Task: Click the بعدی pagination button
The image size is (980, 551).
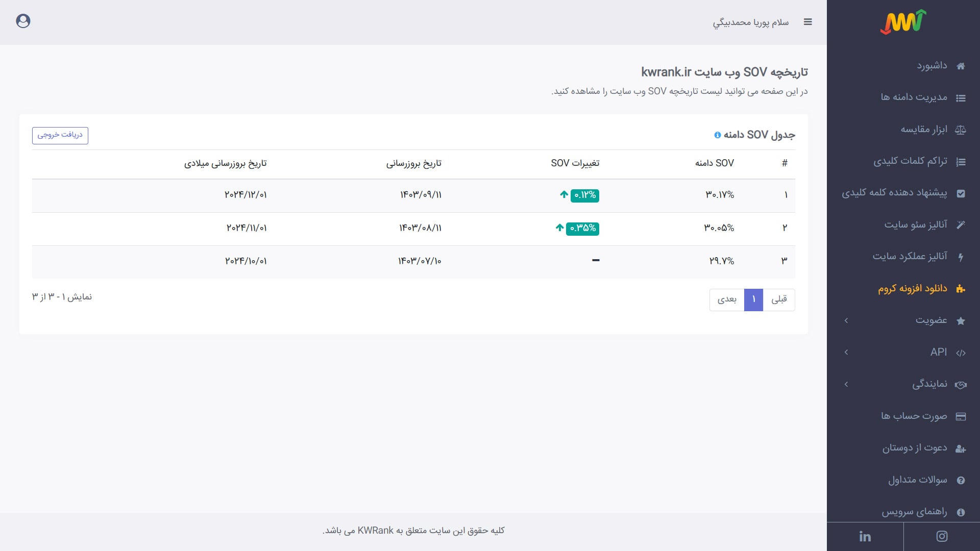Action: (x=727, y=299)
